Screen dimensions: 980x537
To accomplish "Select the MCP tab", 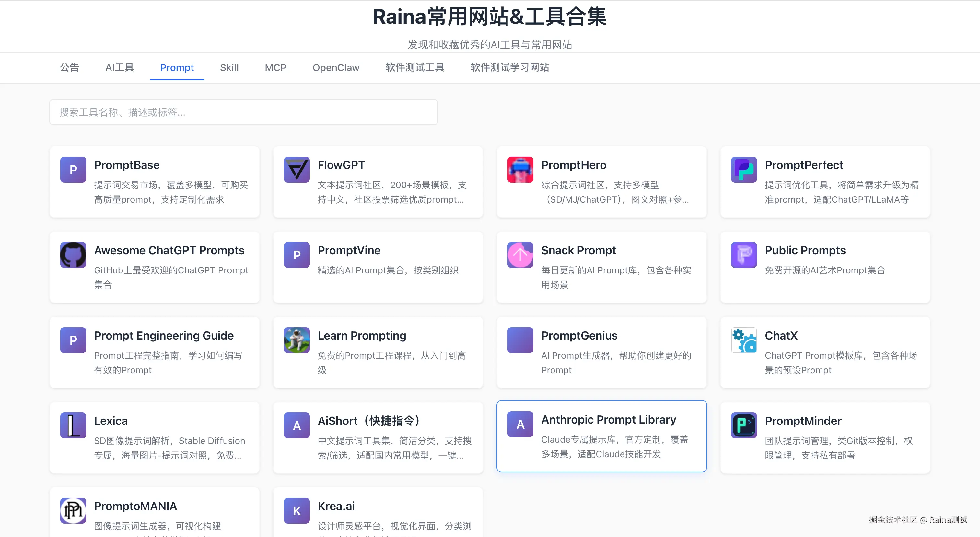I will 275,67.
